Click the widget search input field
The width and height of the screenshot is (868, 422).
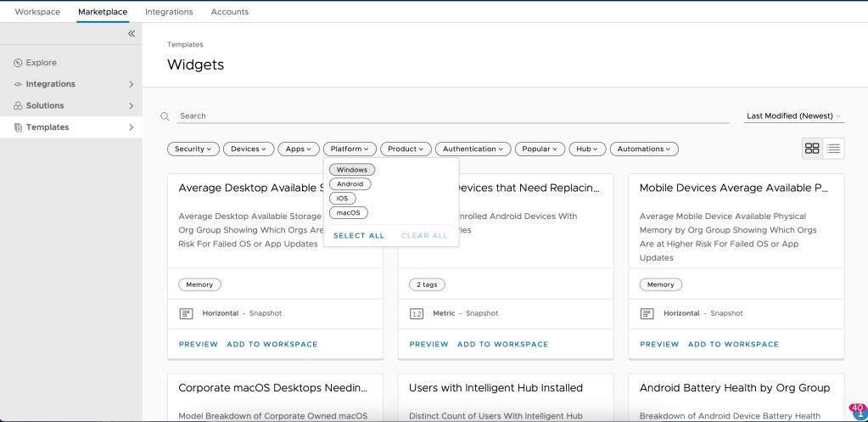450,116
